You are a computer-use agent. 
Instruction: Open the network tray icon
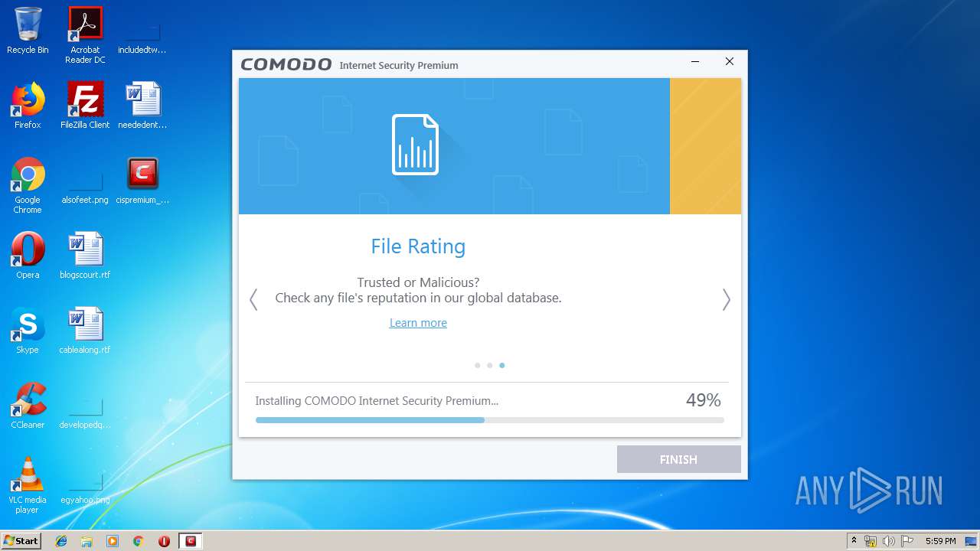pos(871,541)
